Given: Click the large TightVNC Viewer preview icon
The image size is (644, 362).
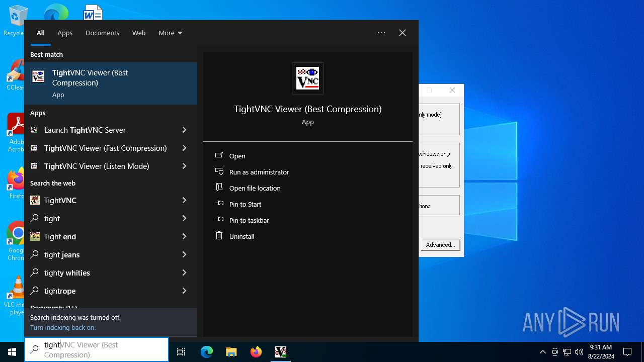Looking at the screenshot, I should click(307, 78).
